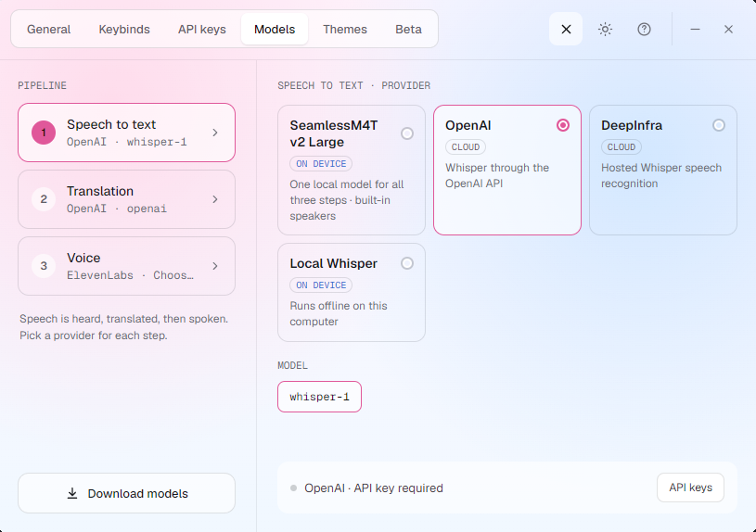Go to the Themes tab
The height and width of the screenshot is (532, 756).
point(345,30)
